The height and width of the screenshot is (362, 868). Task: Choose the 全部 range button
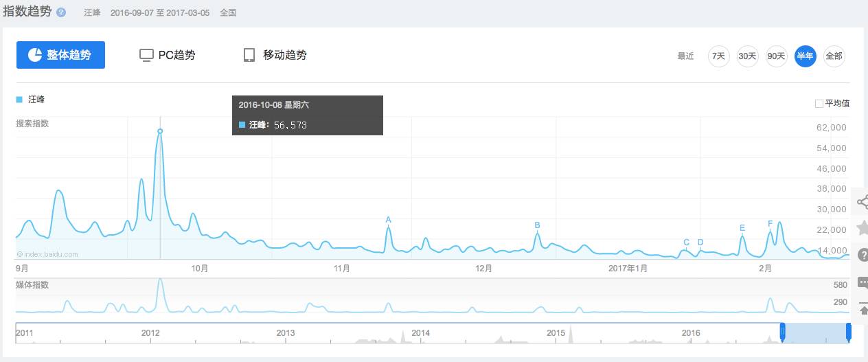point(834,56)
